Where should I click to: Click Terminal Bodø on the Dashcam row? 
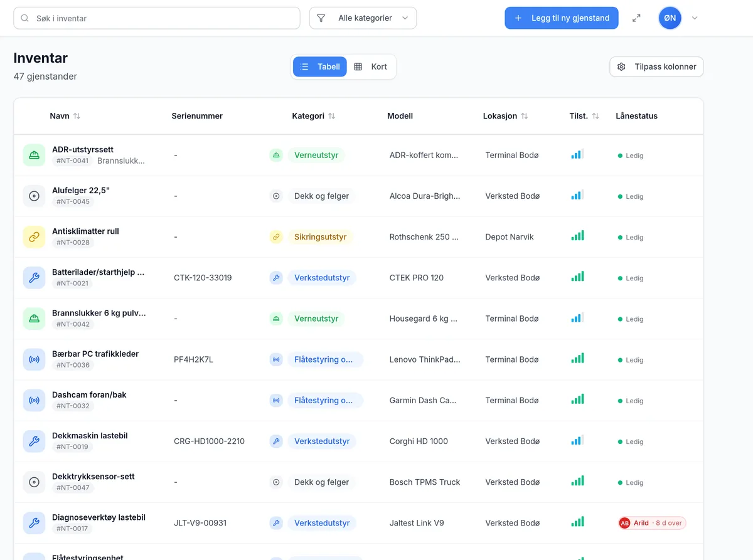pos(512,400)
